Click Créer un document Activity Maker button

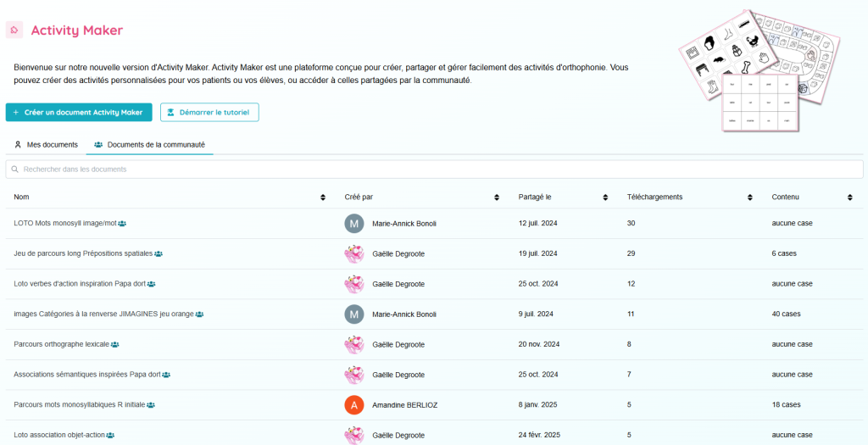pos(79,113)
